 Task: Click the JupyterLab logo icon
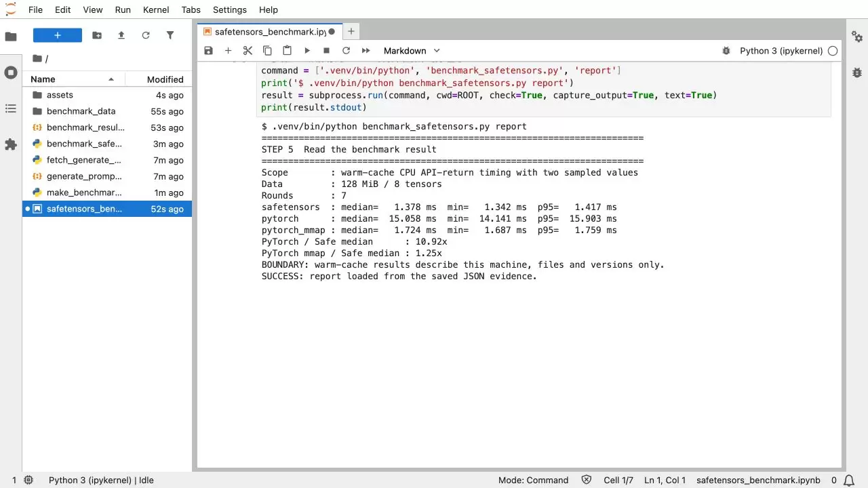[11, 9]
